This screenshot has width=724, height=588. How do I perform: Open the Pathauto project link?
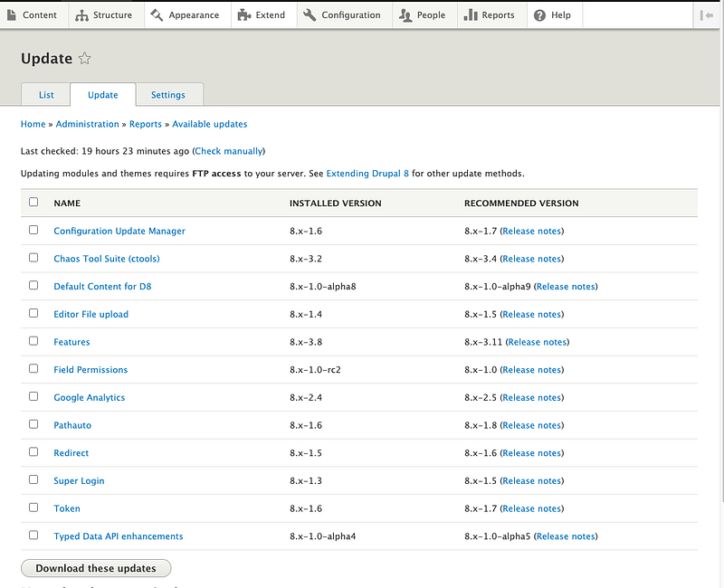point(72,425)
